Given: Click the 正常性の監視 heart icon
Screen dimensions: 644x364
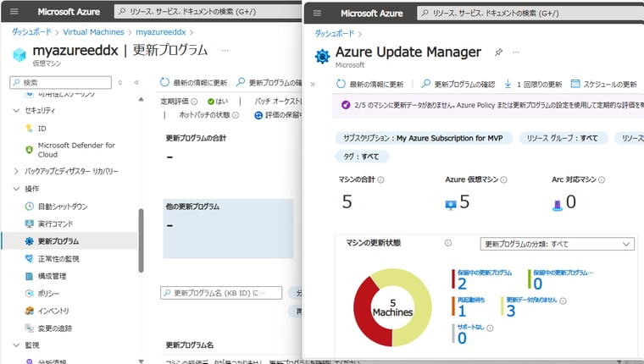Looking at the screenshot, I should (x=29, y=258).
